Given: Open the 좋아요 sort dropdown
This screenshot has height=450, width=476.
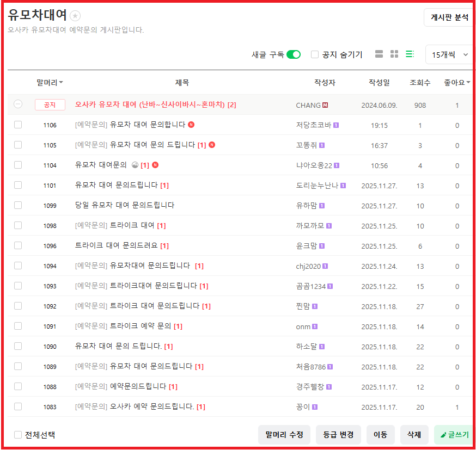Looking at the screenshot, I should [457, 83].
